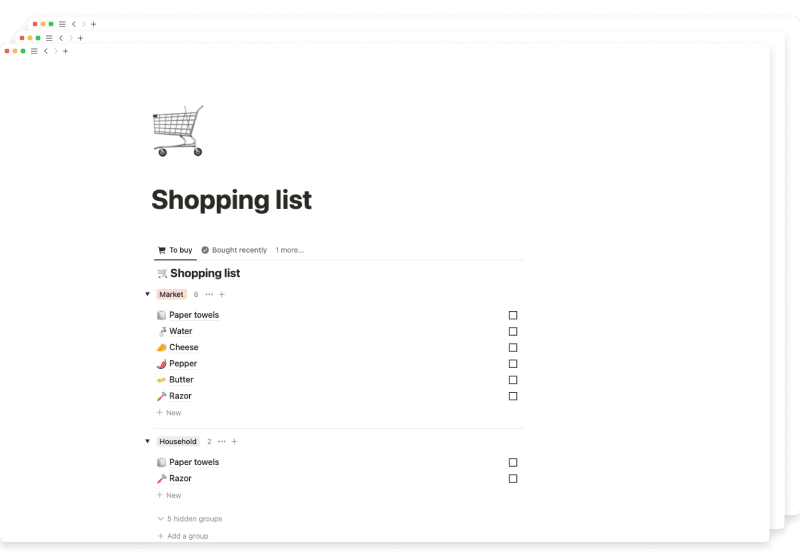Click the shopping cart page icon
Image resolution: width=800 pixels, height=560 pixels.
pos(178,131)
